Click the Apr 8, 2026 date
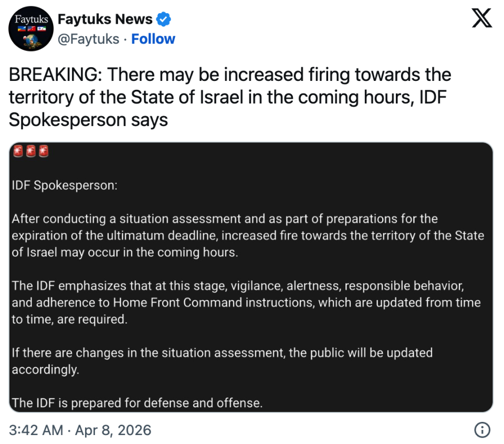504x444 pixels. click(x=113, y=430)
